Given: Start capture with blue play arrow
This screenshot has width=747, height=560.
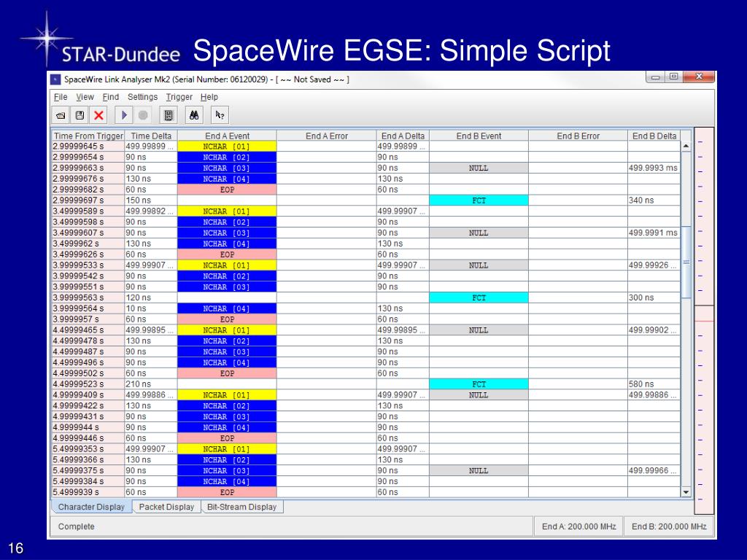Looking at the screenshot, I should tap(124, 115).
